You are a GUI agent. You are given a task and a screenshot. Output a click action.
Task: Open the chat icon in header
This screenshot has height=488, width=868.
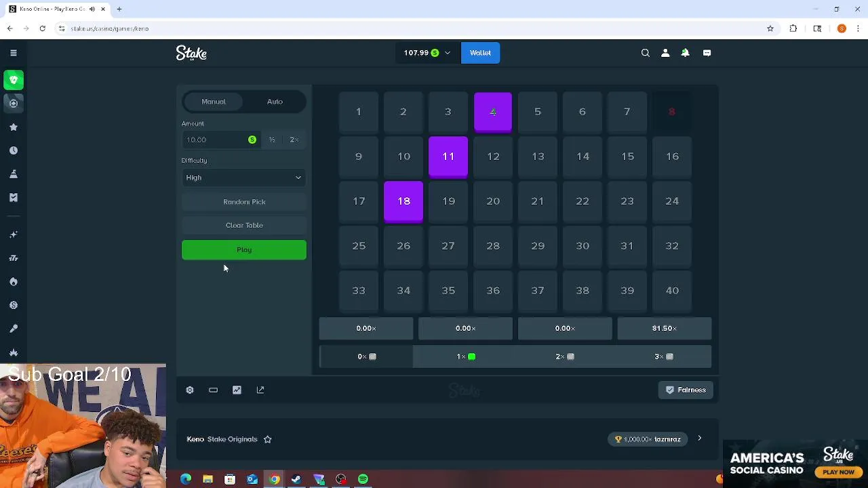click(x=707, y=53)
